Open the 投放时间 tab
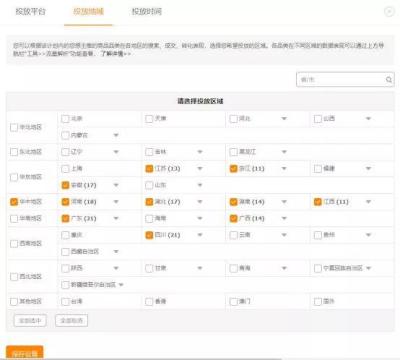Viewport: 400px width, 360px height. pyautogui.click(x=147, y=12)
